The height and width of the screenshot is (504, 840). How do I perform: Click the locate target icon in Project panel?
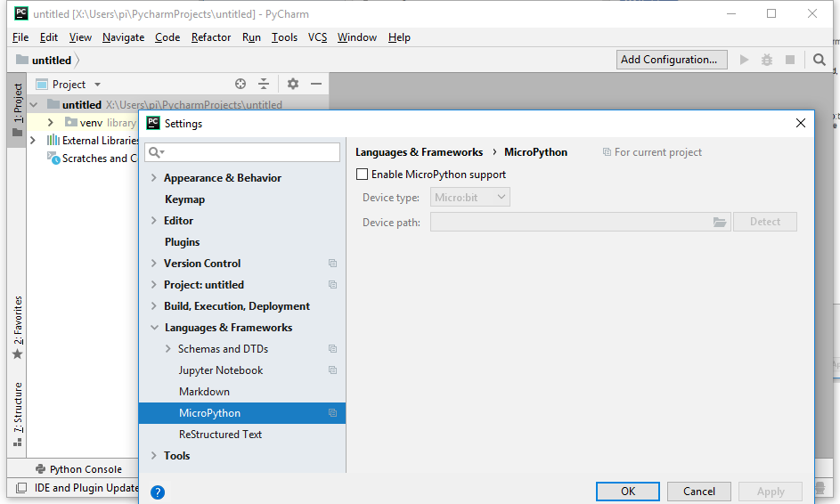click(241, 84)
